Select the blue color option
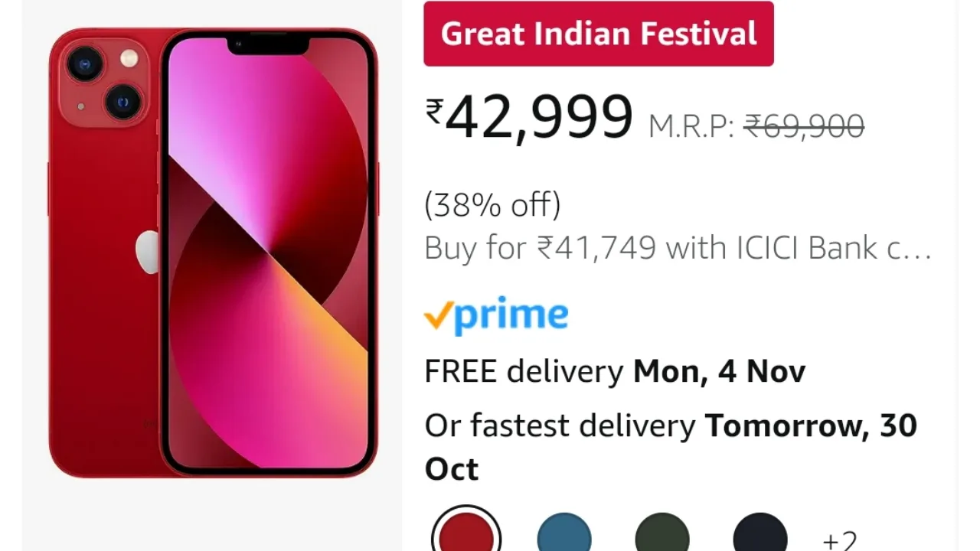980x551 pixels. 564,533
